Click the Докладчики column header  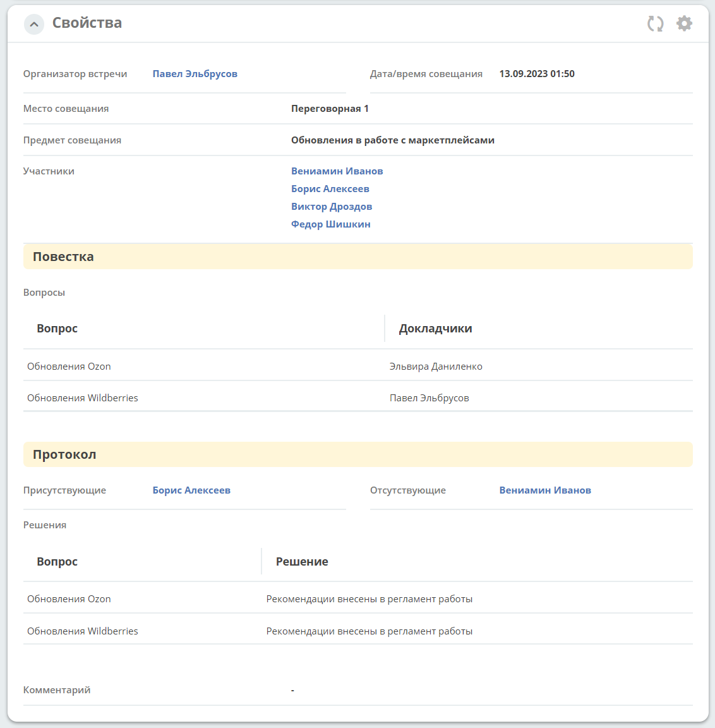(x=435, y=329)
